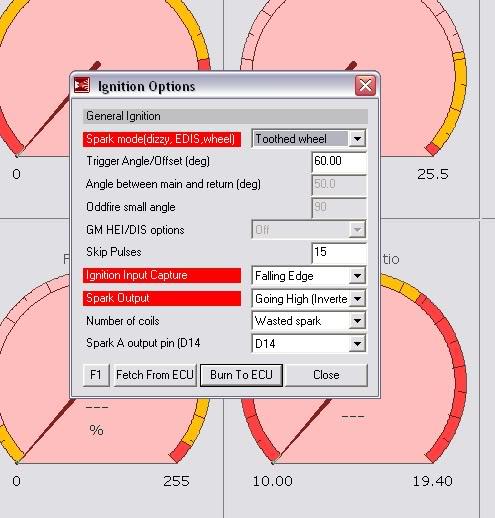The image size is (495, 518).
Task: Click the F1 help button
Action: click(96, 375)
